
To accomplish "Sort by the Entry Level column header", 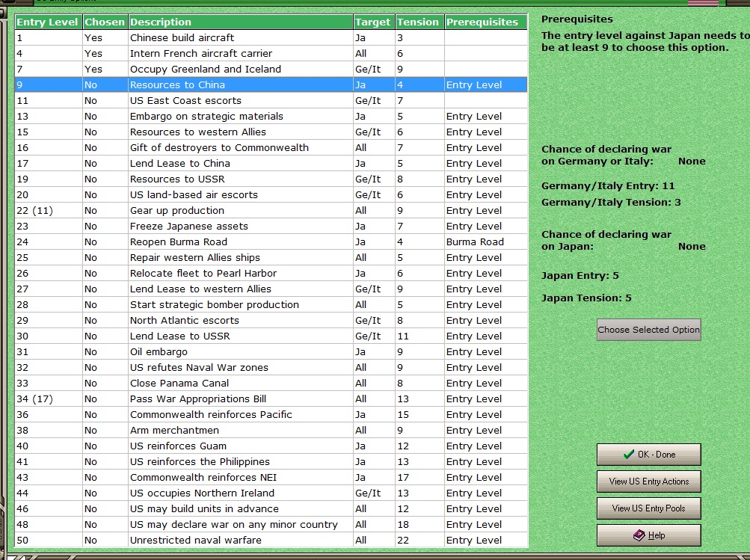I will point(49,22).
